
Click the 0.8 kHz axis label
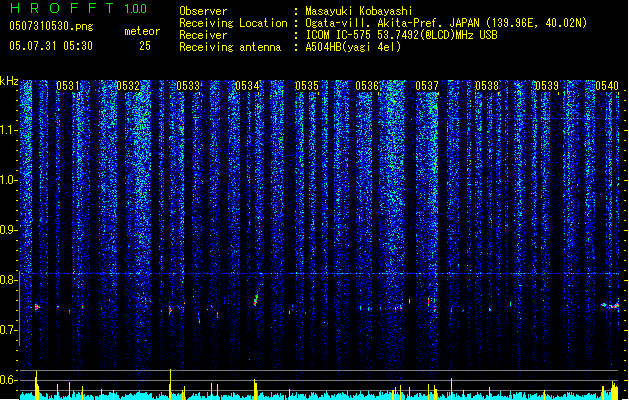(x=9, y=280)
